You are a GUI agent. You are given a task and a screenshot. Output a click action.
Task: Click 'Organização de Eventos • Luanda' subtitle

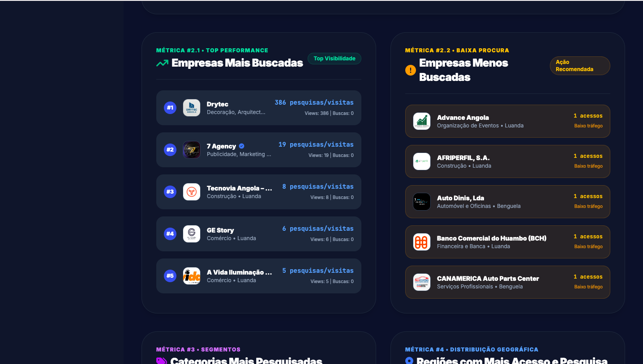tap(480, 126)
